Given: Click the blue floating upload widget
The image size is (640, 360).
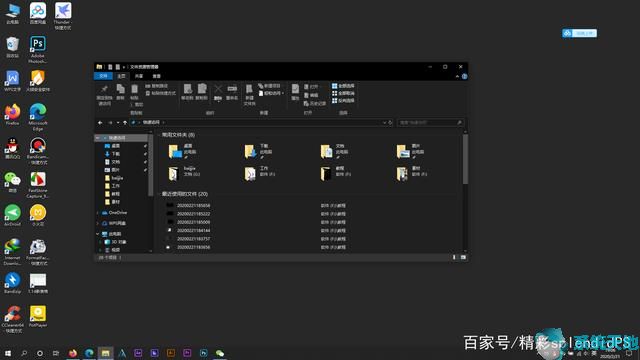Looking at the screenshot, I should click(579, 33).
